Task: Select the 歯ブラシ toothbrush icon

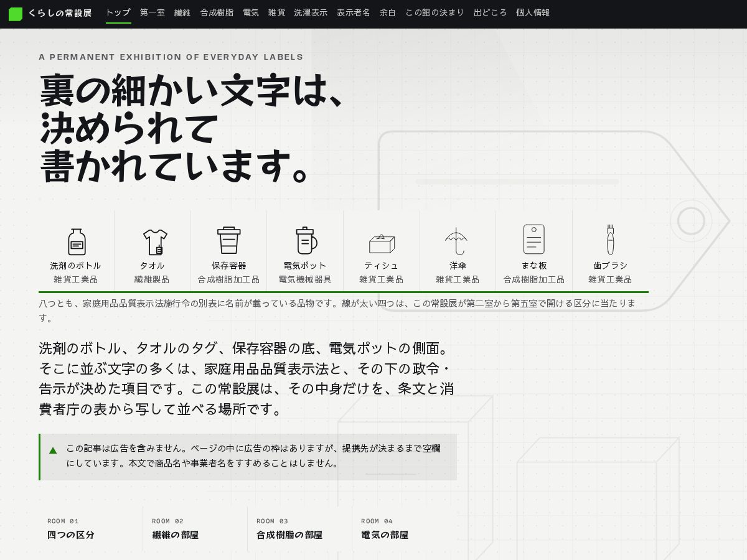Action: tap(611, 240)
